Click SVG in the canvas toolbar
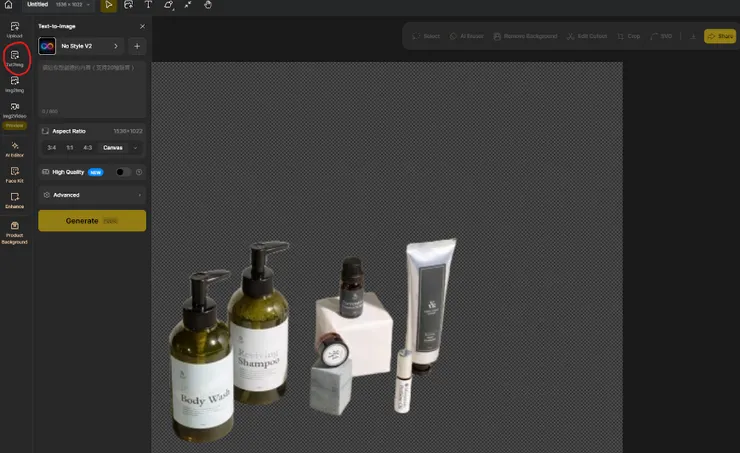 pyautogui.click(x=661, y=36)
